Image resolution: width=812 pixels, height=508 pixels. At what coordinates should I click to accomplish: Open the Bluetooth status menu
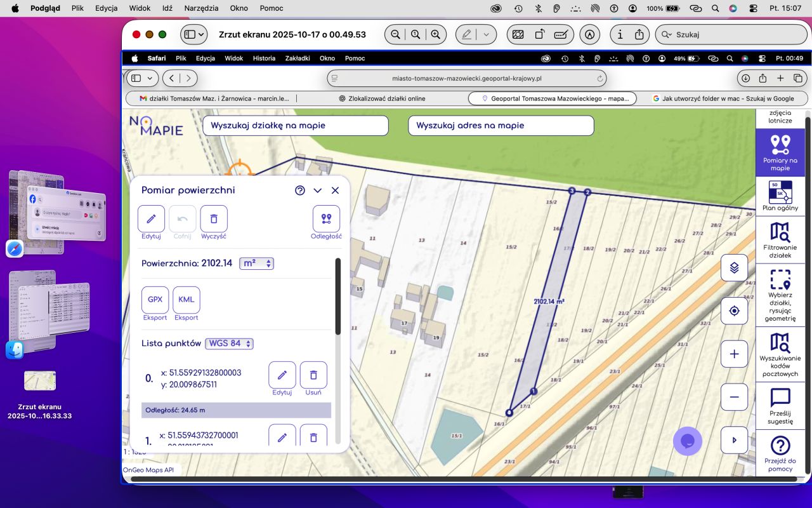(538, 8)
